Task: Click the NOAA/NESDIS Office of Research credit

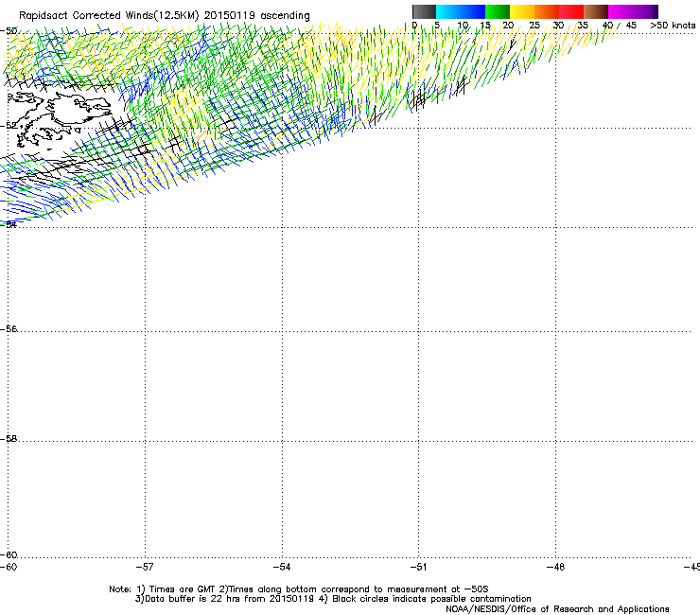Action: [x=557, y=609]
